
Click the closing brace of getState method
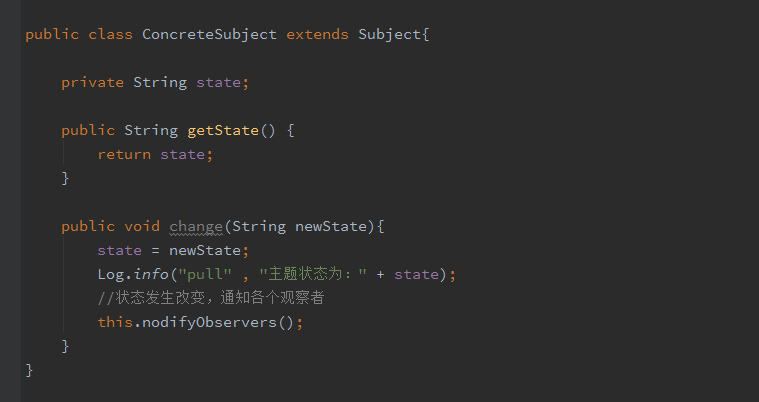[65, 179]
